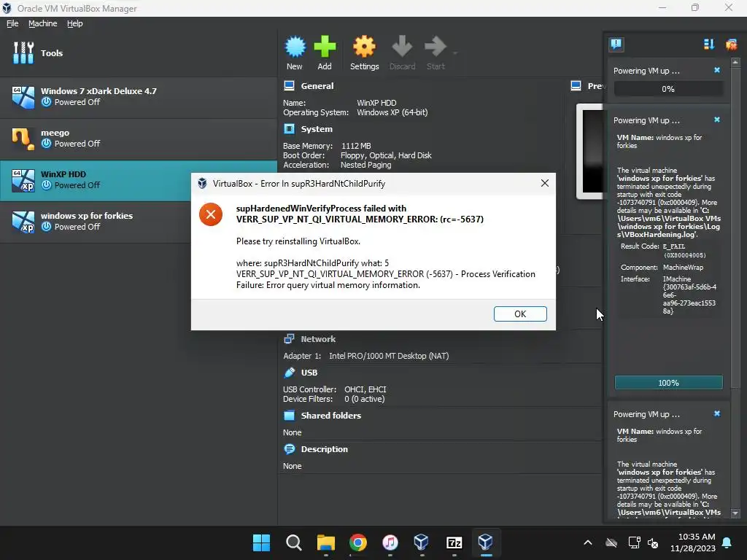This screenshot has width=747, height=560.
Task: Click the 0% progress bar
Action: pyautogui.click(x=668, y=88)
